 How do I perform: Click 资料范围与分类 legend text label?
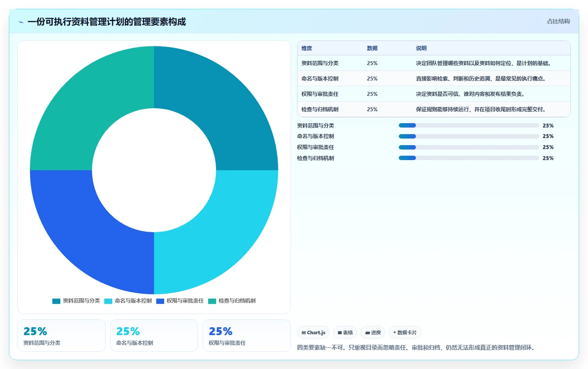point(81,301)
